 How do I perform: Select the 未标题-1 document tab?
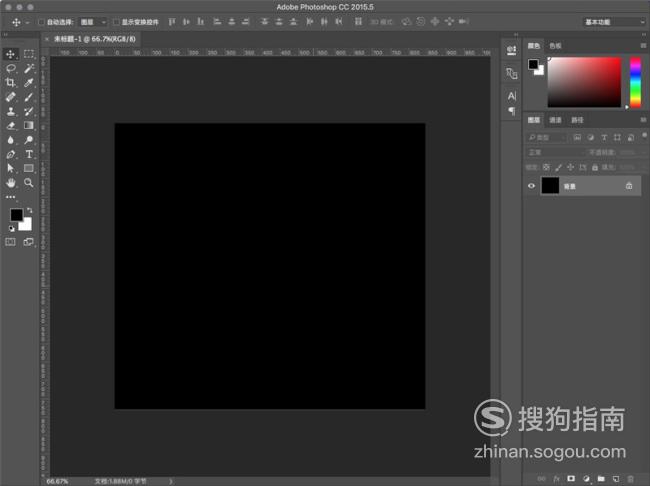point(95,39)
